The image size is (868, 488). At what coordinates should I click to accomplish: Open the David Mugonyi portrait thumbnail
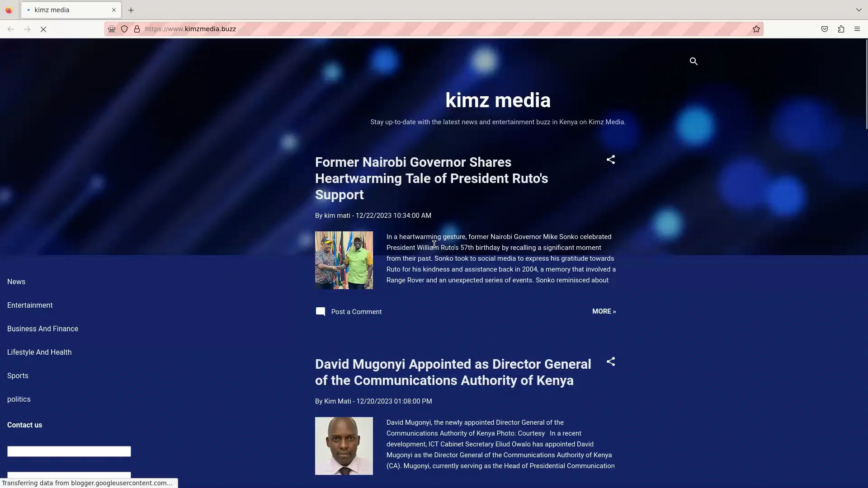point(344,446)
